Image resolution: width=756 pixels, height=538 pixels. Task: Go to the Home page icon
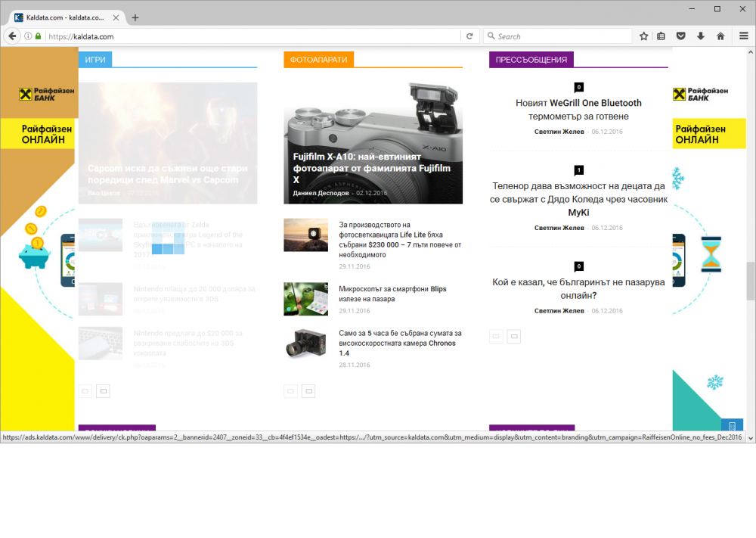click(x=720, y=36)
